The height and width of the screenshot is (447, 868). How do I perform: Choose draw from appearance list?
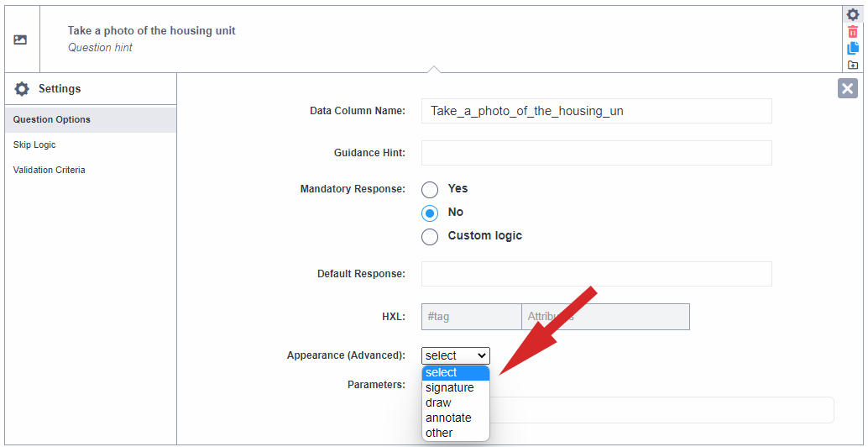(x=438, y=402)
